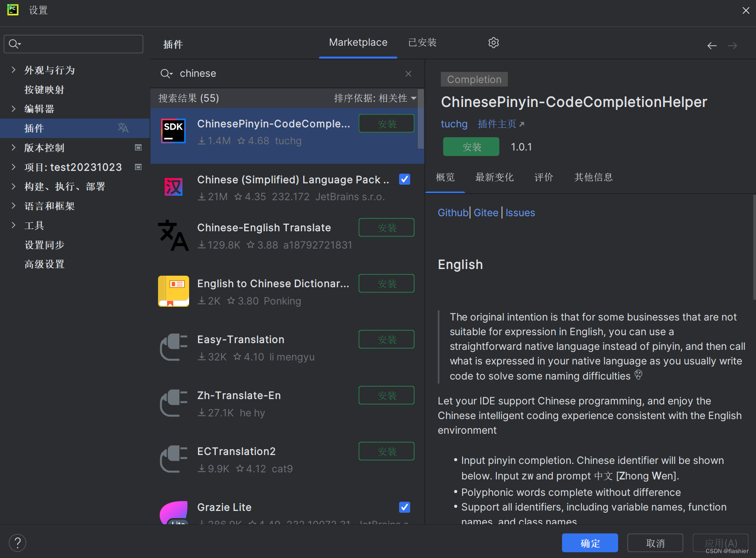Screen dimensions: 756x558
Task: Expand the 编辑器 settings section
Action: tap(13, 109)
